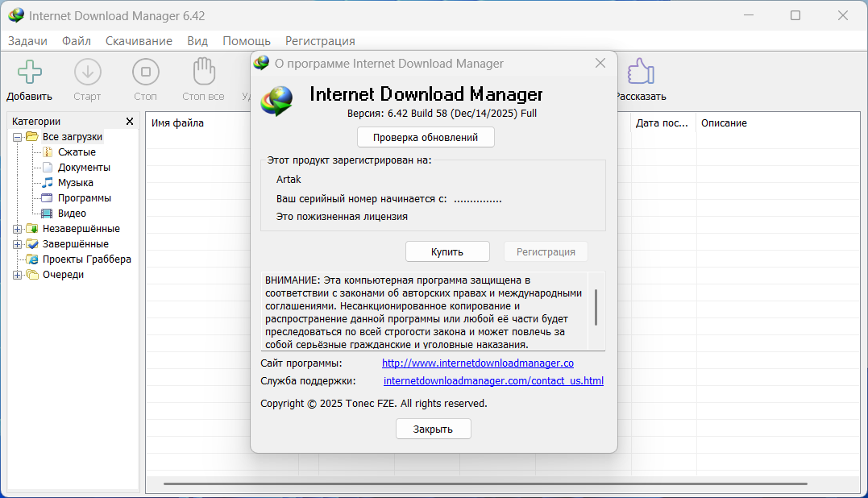The image size is (868, 498).
Task: Select the Проекты Граббера label
Action: 87,259
